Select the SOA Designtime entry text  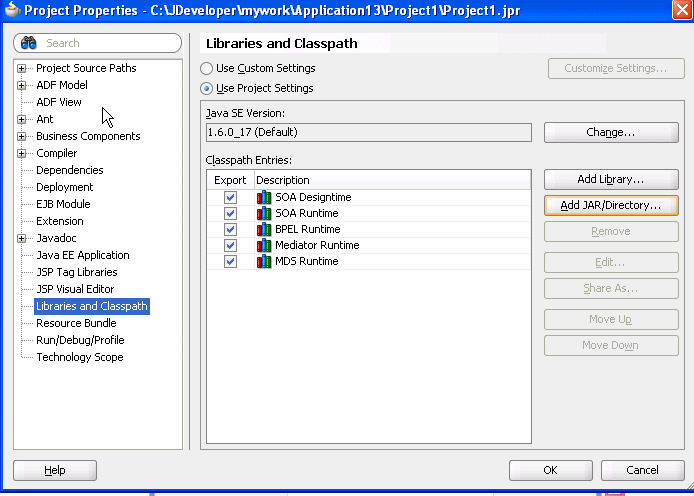point(313,197)
